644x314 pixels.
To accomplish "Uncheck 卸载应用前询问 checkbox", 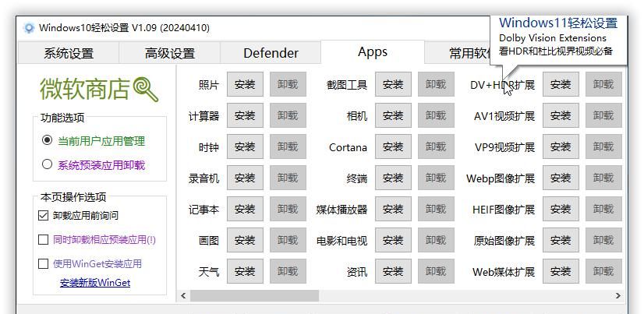I will point(43,216).
